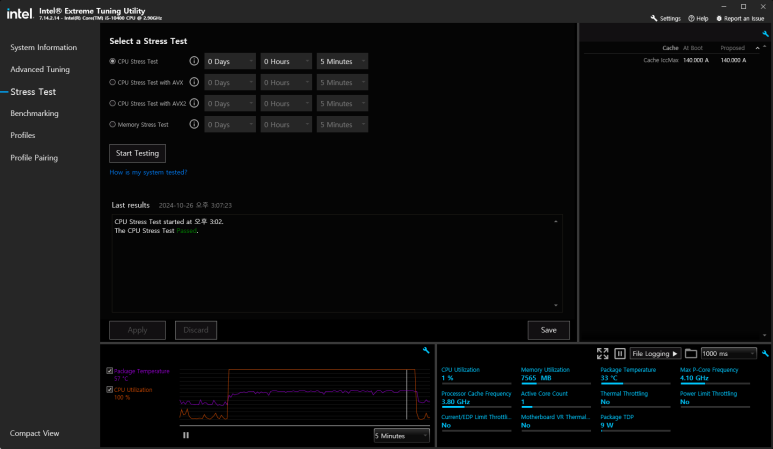Open the 1000 ms polling interval dropdown
This screenshot has height=449, width=773.
[728, 353]
